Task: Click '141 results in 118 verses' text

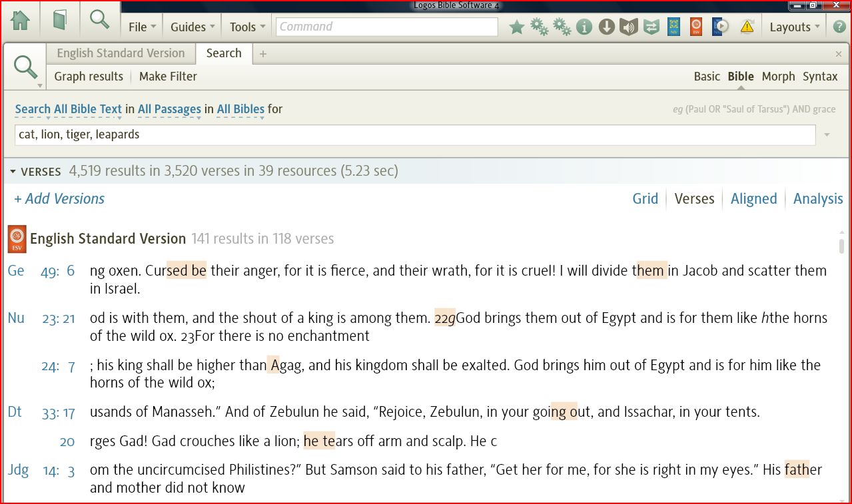Action: point(262,238)
